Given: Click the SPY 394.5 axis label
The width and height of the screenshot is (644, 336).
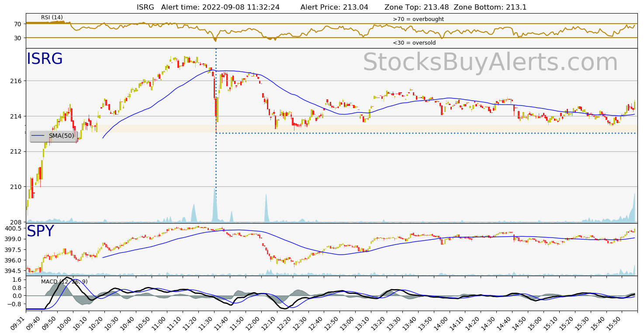Looking at the screenshot, I should (x=14, y=270).
